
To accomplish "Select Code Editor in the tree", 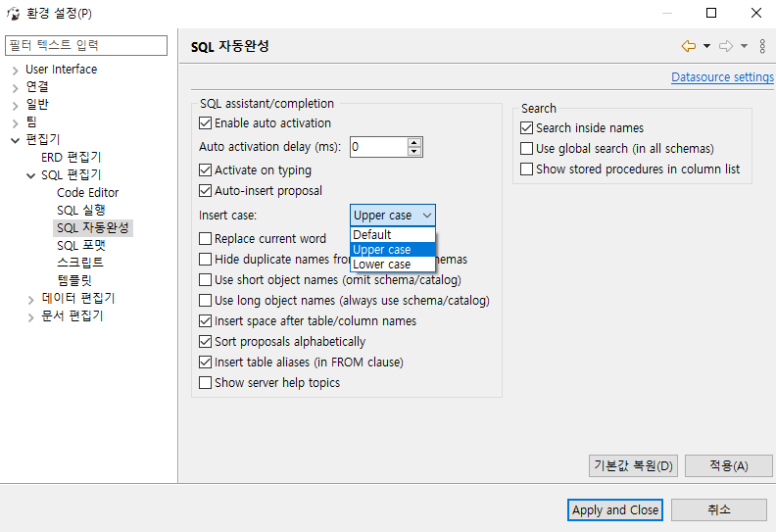I will pyautogui.click(x=87, y=193).
